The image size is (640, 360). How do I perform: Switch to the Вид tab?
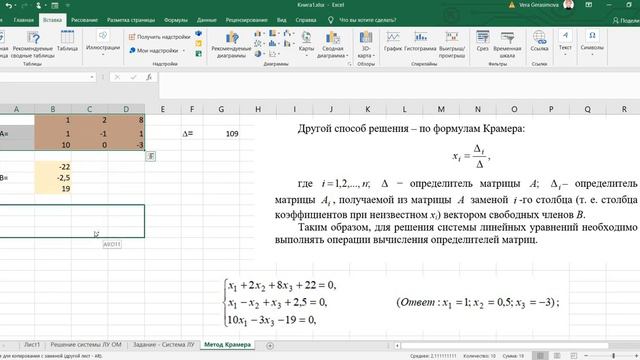pyautogui.click(x=281, y=20)
